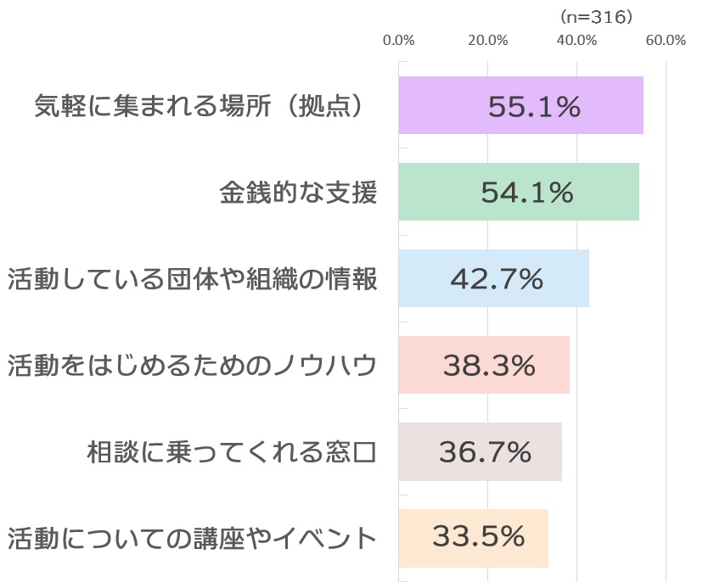Click the 55.1% data value text
Screen dimensions: 714x588
pos(535,106)
